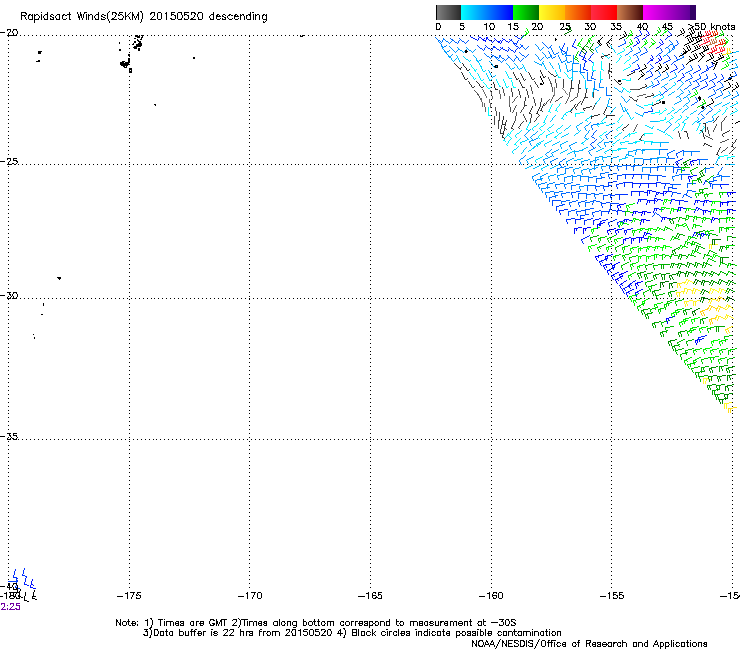The width and height of the screenshot is (740, 650).
Task: Click the -175 longitude axis label
Action: [x=129, y=596]
